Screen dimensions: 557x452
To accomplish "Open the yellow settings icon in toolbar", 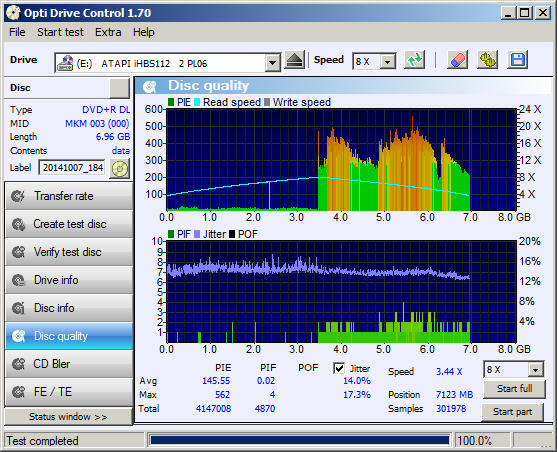I will [487, 60].
